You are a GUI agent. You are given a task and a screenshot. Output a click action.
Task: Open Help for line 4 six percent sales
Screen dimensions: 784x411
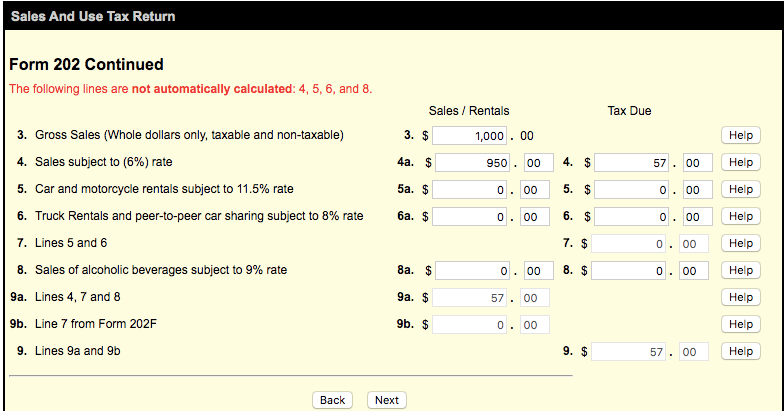[740, 162]
